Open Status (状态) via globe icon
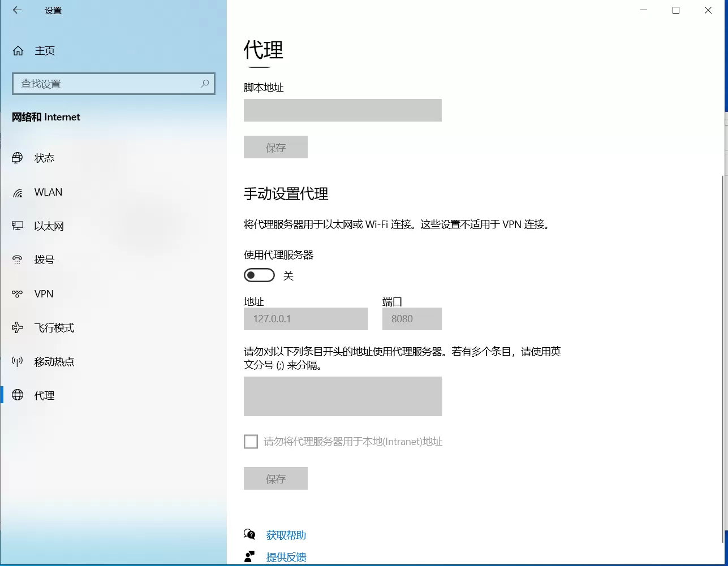Screen dimensions: 728x566 point(18,158)
